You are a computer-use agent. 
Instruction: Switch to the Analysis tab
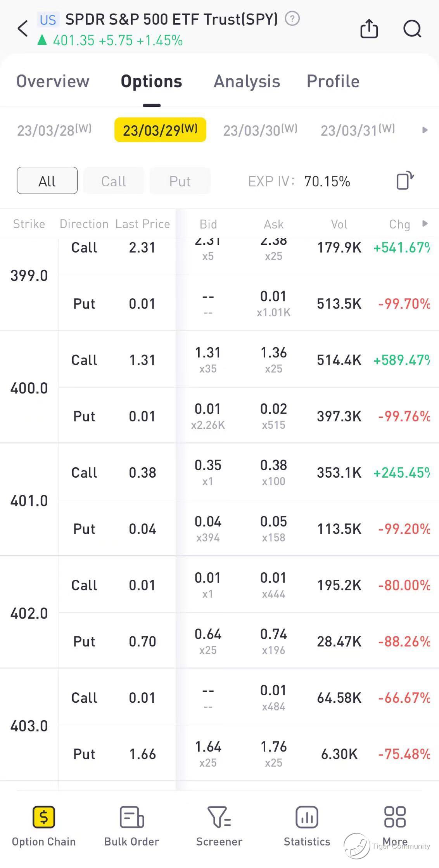pyautogui.click(x=247, y=81)
